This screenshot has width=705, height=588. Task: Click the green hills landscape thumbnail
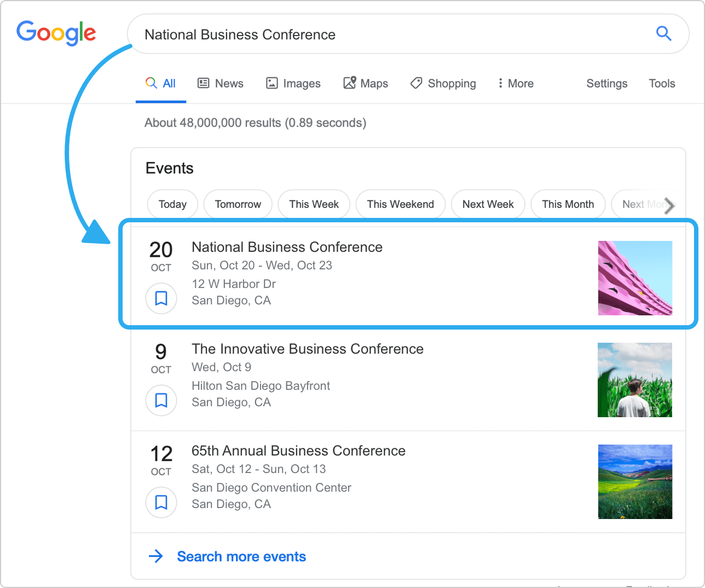635,482
